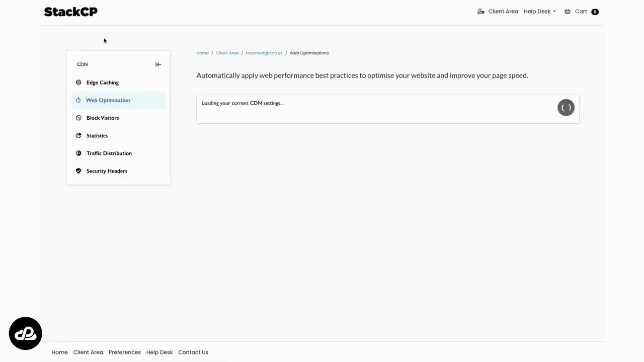Collapse the CDN sidebar panel
The width and height of the screenshot is (644, 362).
[158, 64]
